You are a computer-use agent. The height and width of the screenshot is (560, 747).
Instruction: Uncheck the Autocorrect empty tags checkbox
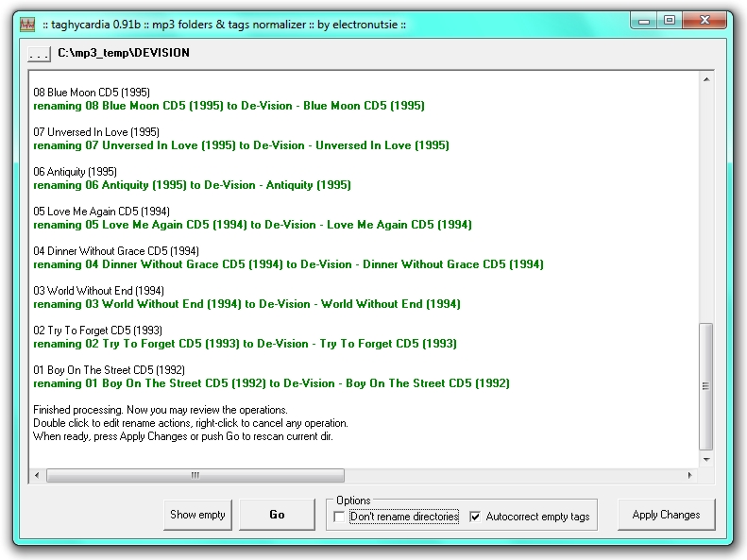click(475, 517)
